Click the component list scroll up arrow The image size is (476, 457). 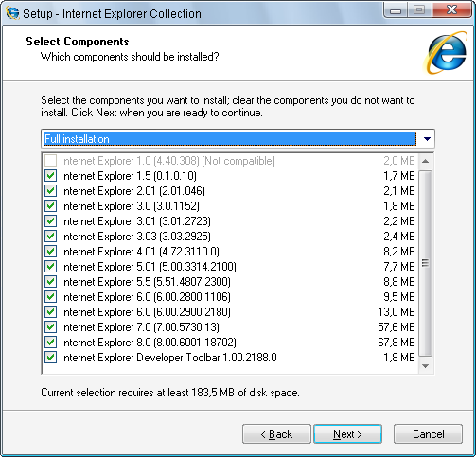coord(425,161)
